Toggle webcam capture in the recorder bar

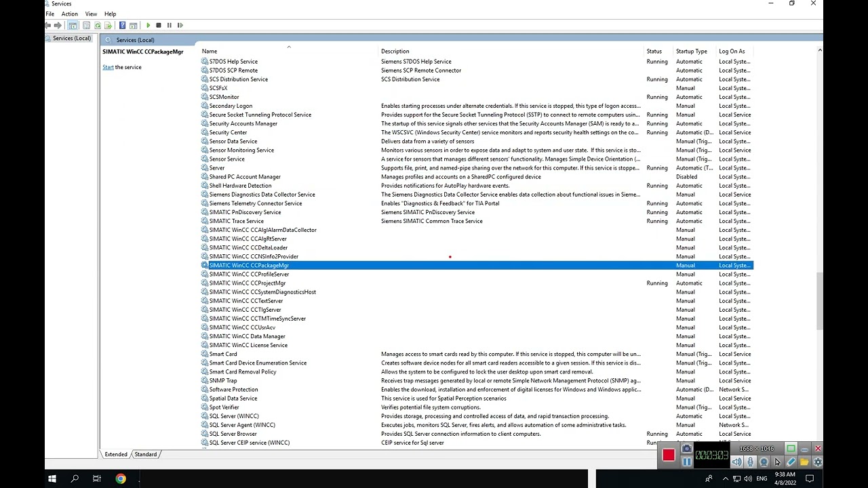pyautogui.click(x=764, y=462)
